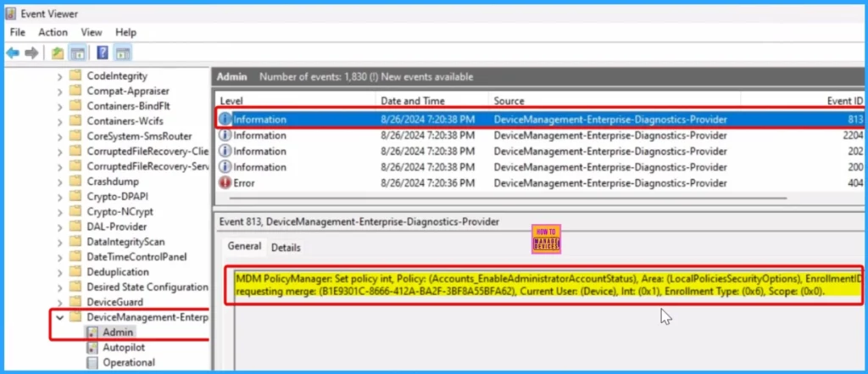The image size is (868, 374).
Task: Click the DeviceGuard folder icon
Action: [75, 302]
